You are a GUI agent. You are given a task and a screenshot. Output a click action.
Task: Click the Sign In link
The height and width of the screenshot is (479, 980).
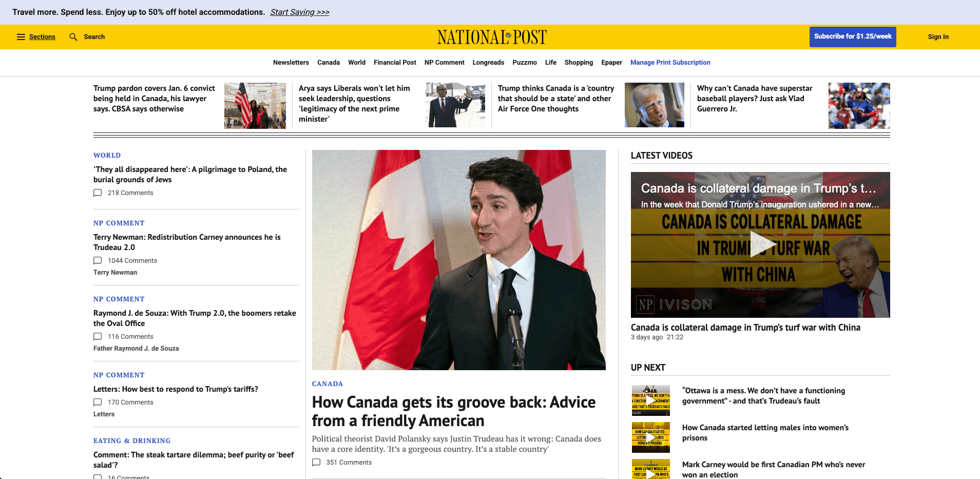pyautogui.click(x=938, y=37)
